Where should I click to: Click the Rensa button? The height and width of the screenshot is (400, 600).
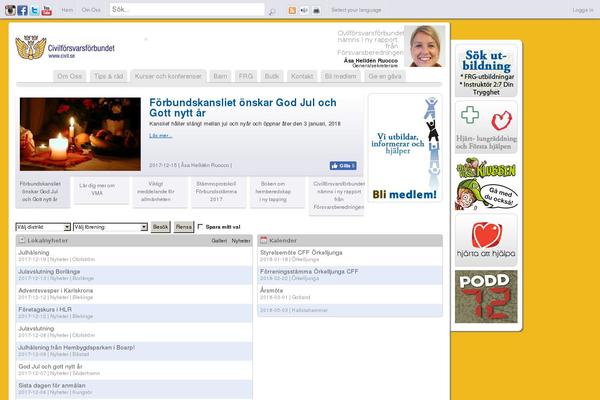tap(184, 227)
